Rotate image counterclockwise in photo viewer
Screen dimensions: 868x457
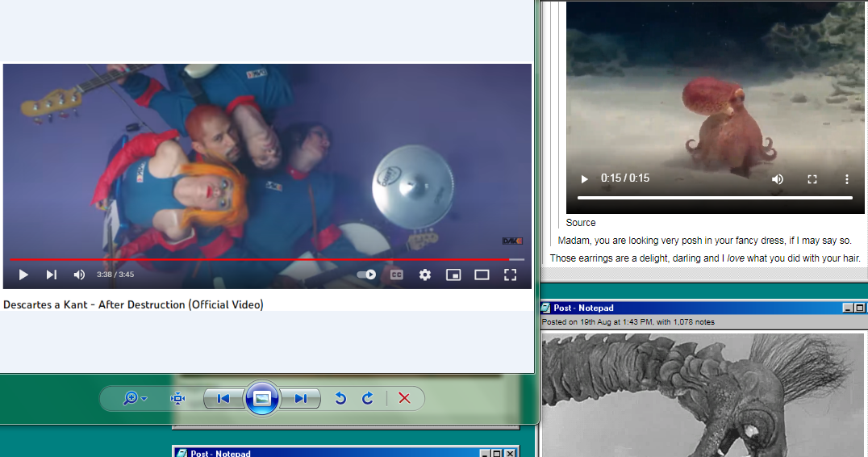(x=340, y=398)
